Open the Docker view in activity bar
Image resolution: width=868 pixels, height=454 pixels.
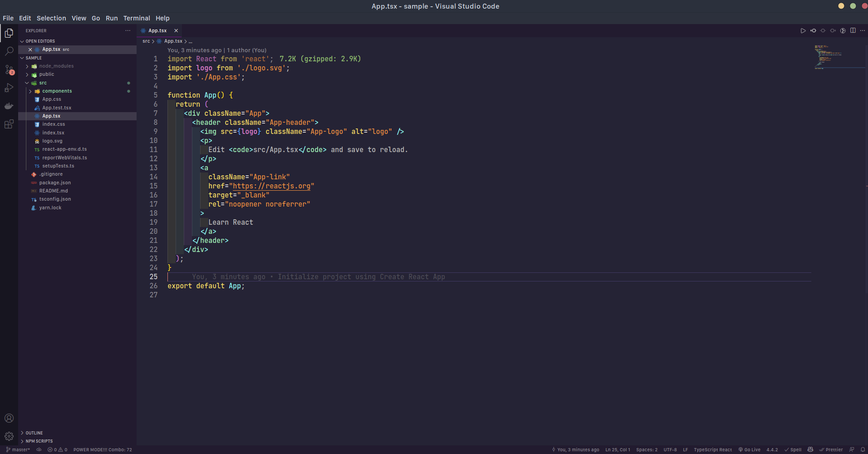[9, 106]
